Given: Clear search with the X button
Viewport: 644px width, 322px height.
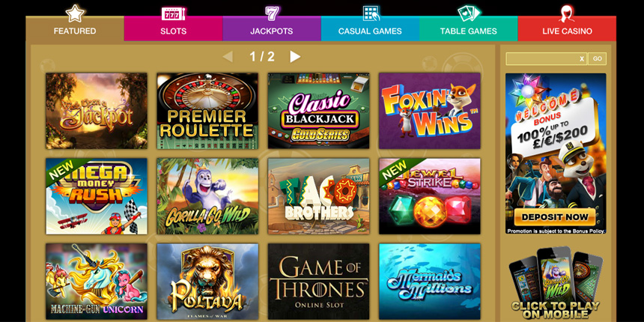Looking at the screenshot, I should [x=582, y=58].
